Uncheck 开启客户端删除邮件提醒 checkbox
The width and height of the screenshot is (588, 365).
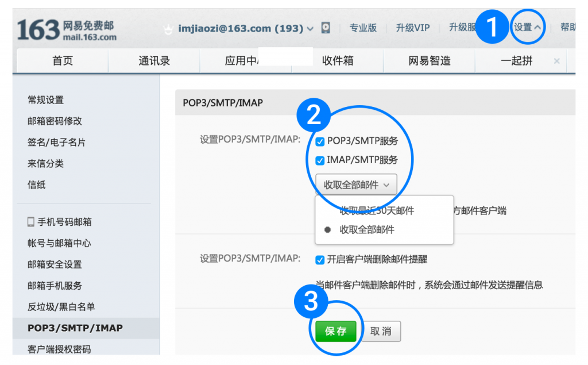[320, 260]
